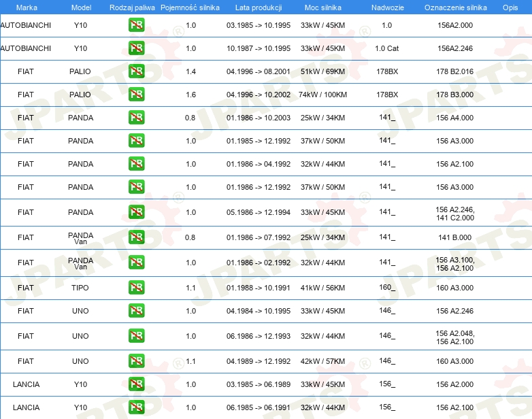Click the body value 1.0 Cat

[387, 48]
